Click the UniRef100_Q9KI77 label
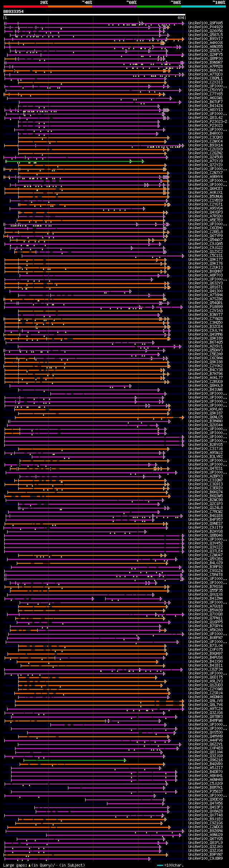Image resolution: width=229 pixels, height=868 pixels. point(205,259)
